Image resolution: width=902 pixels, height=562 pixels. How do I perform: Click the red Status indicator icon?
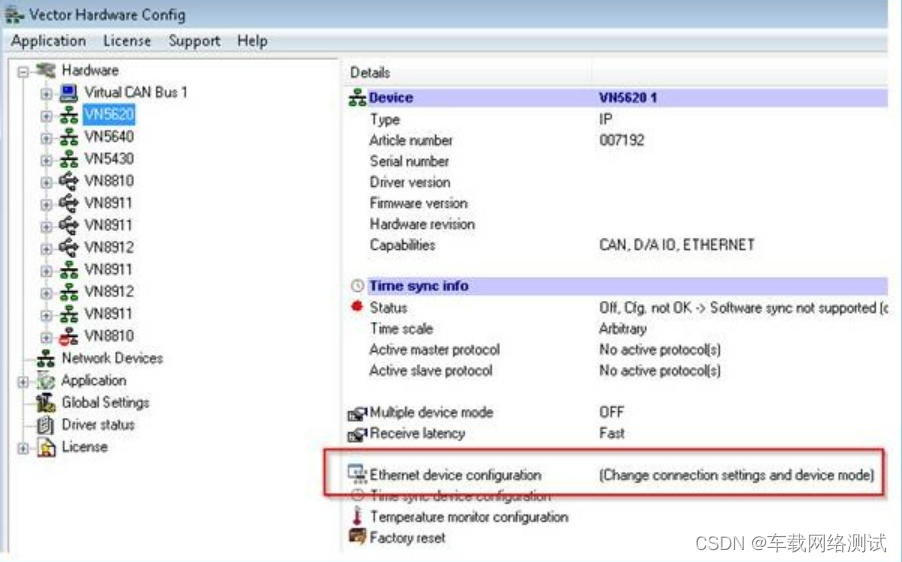click(357, 307)
